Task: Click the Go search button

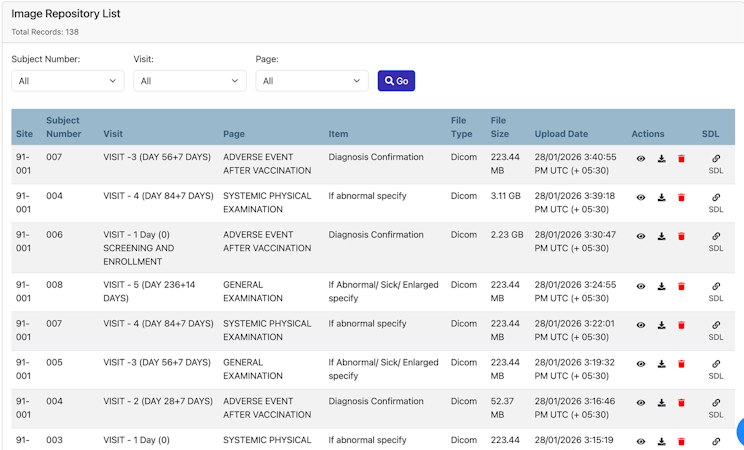Action: pyautogui.click(x=396, y=81)
